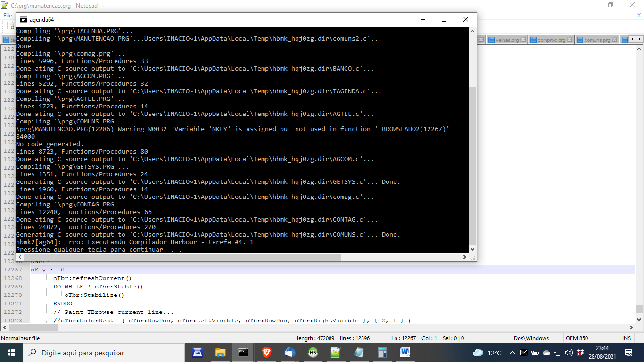This screenshot has width=644, height=362.
Task: Click the save-state icon on comproc.prg tab
Action: pyautogui.click(x=533, y=40)
